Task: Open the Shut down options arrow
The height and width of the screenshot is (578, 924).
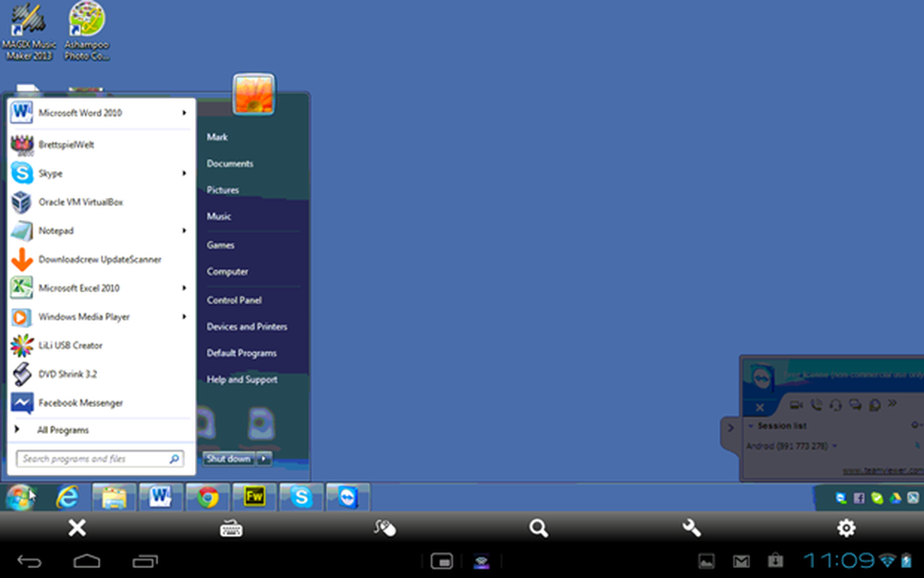Action: (263, 459)
